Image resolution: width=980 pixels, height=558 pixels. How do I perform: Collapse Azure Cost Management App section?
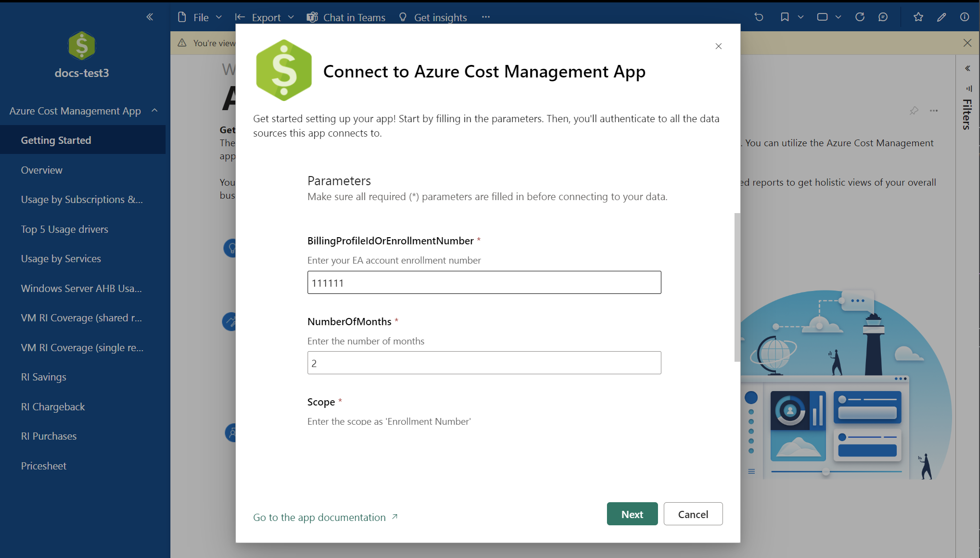(155, 111)
